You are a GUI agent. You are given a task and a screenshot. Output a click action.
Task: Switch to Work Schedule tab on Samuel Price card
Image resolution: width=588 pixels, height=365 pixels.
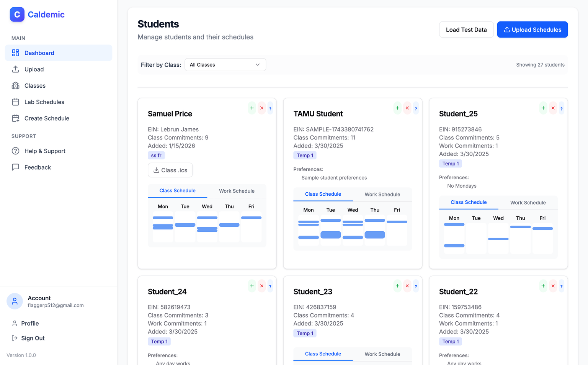click(237, 191)
